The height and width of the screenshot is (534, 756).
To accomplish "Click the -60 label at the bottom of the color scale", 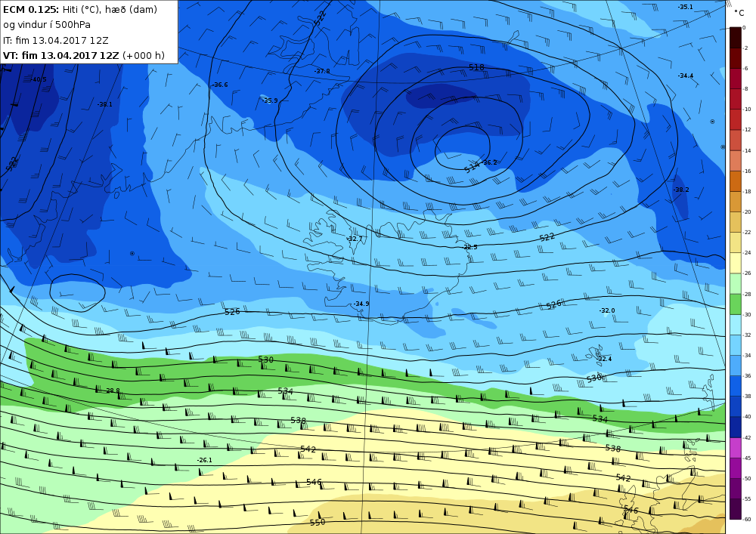I will tap(746, 520).
